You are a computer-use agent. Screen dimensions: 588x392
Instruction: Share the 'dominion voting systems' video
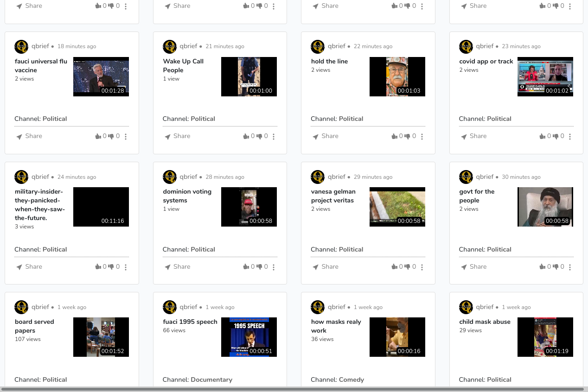click(x=177, y=267)
